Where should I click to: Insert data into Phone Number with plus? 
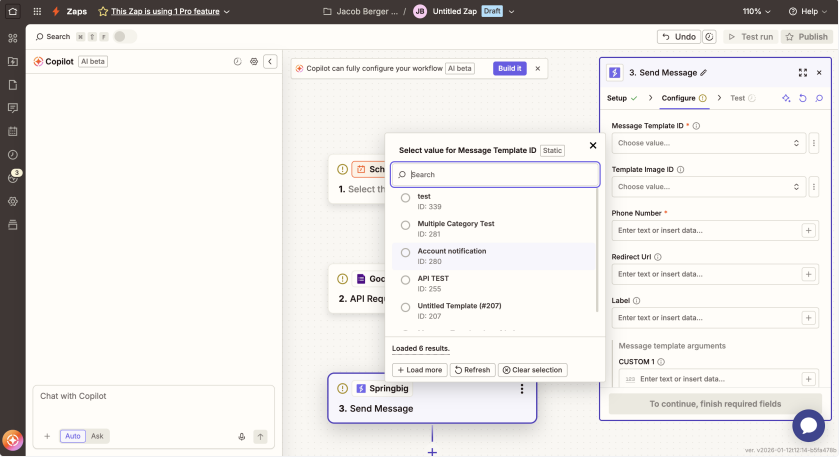(808, 230)
